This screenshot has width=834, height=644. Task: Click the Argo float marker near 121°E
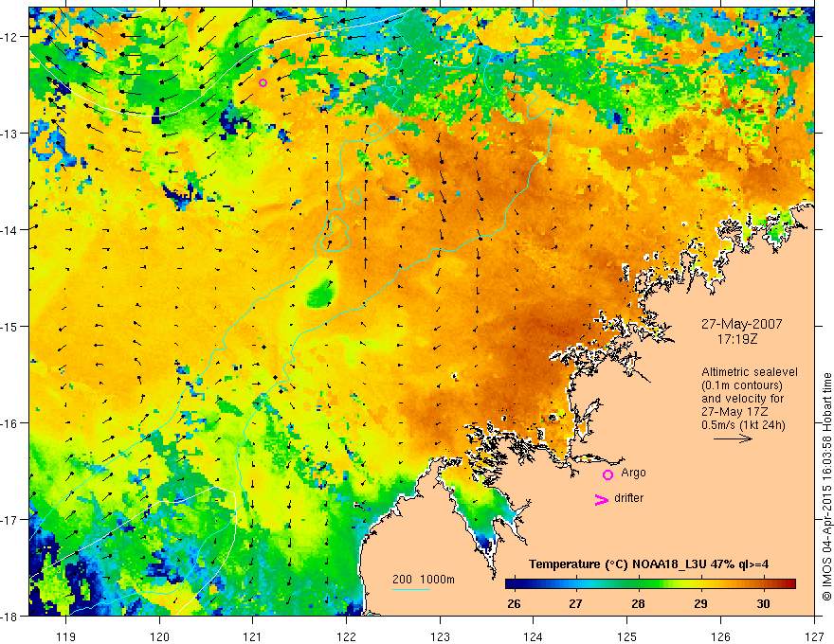pos(263,82)
